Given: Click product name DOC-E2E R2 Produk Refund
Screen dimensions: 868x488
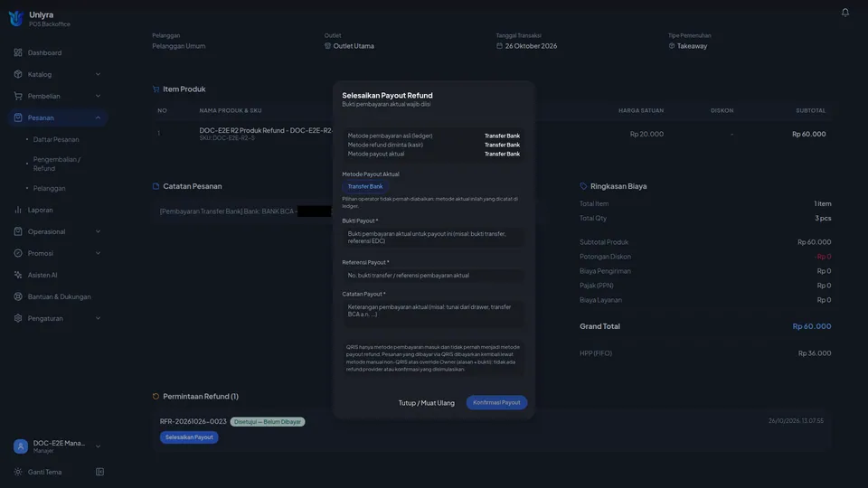Looking at the screenshot, I should [266, 130].
